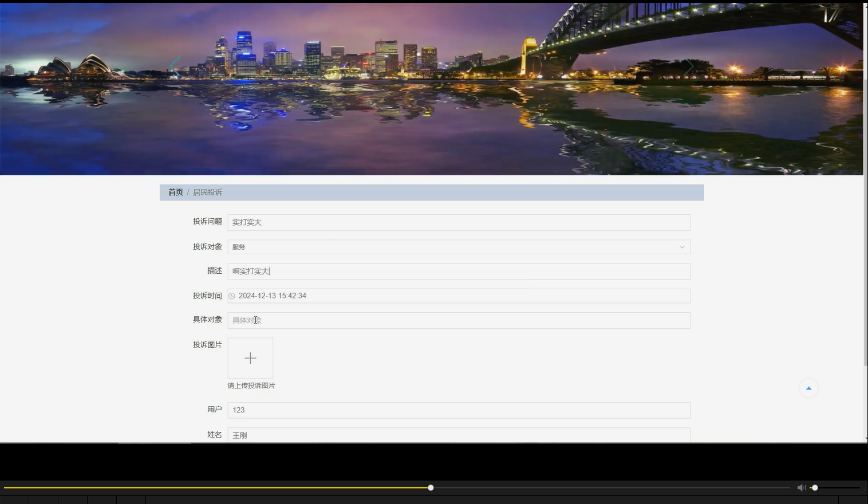Screen dimensions: 868x504
Task: Click the video progress slider handle
Action: pos(430,487)
